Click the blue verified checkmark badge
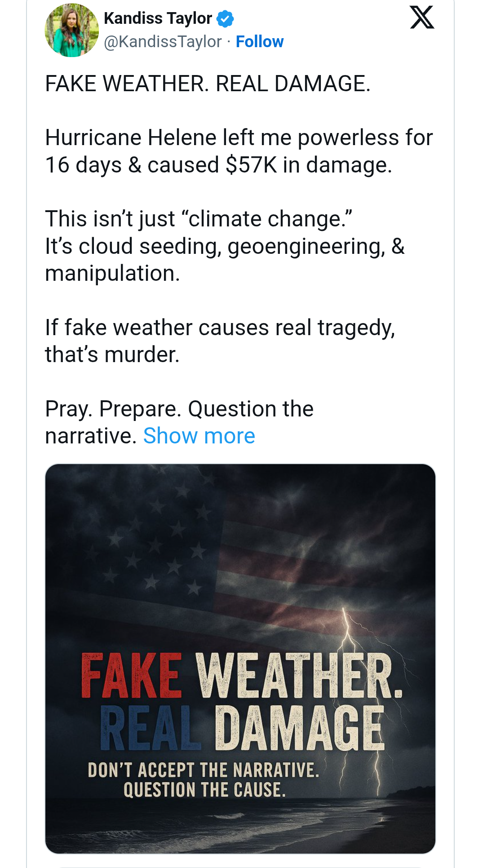 click(225, 19)
